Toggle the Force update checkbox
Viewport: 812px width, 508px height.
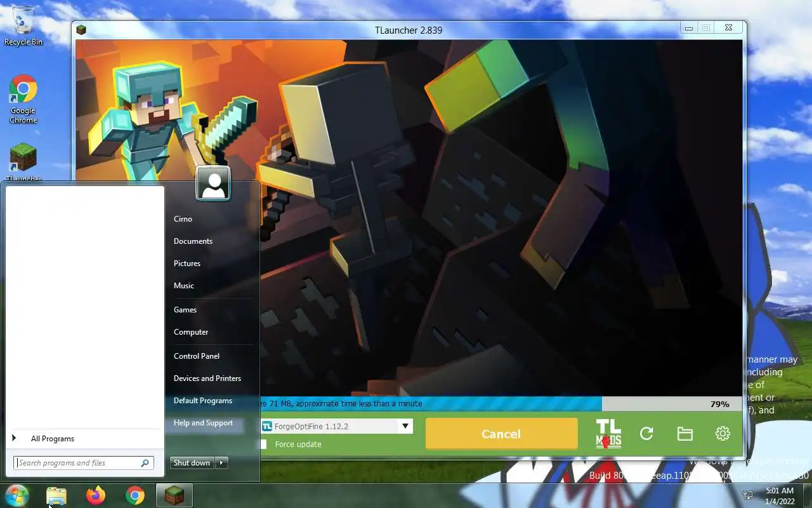[x=263, y=444]
